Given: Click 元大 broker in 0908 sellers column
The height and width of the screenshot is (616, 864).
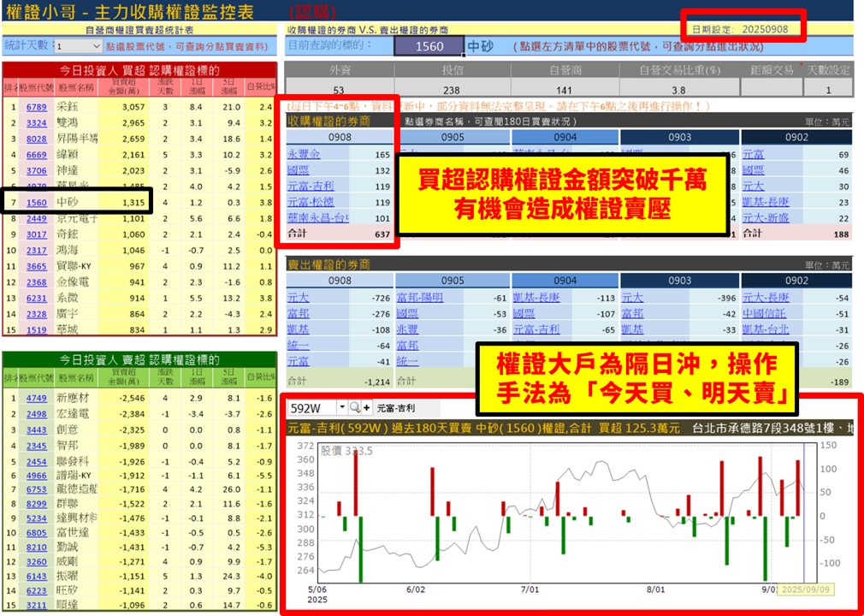Looking at the screenshot, I should 298,298.
